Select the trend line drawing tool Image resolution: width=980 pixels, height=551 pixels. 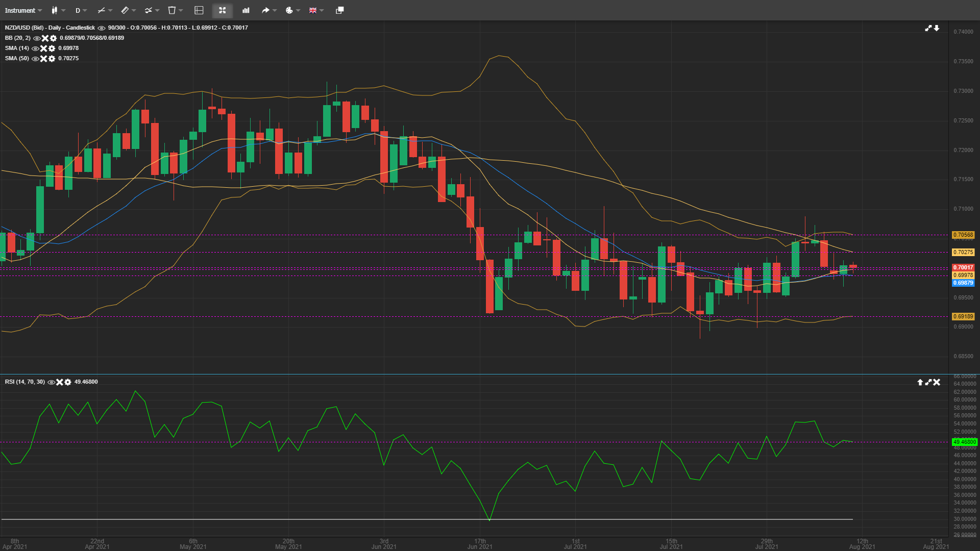click(x=101, y=10)
